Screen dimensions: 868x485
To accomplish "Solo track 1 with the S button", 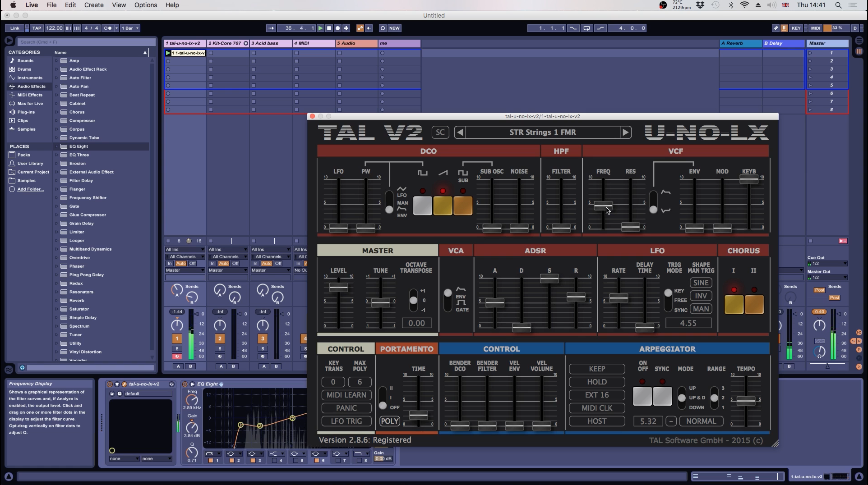I will pyautogui.click(x=177, y=348).
